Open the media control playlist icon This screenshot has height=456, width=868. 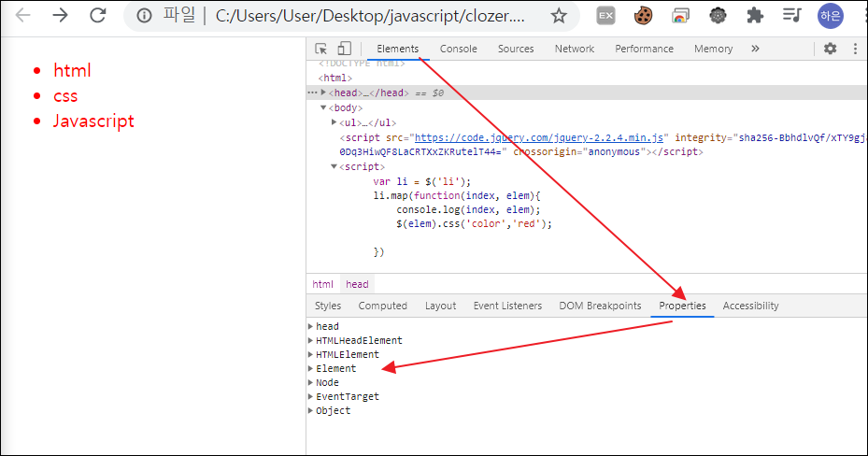pyautogui.click(x=792, y=15)
